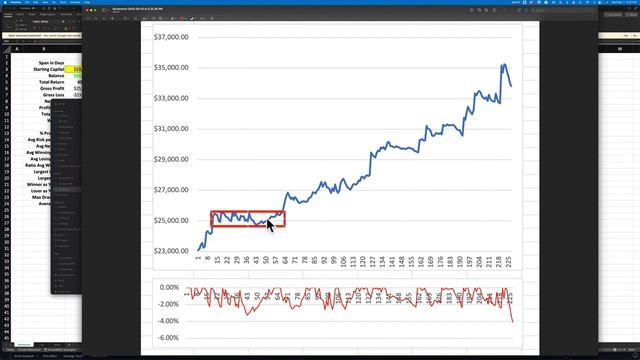Open the Help menu in menu bar

pyautogui.click(x=87, y=2)
